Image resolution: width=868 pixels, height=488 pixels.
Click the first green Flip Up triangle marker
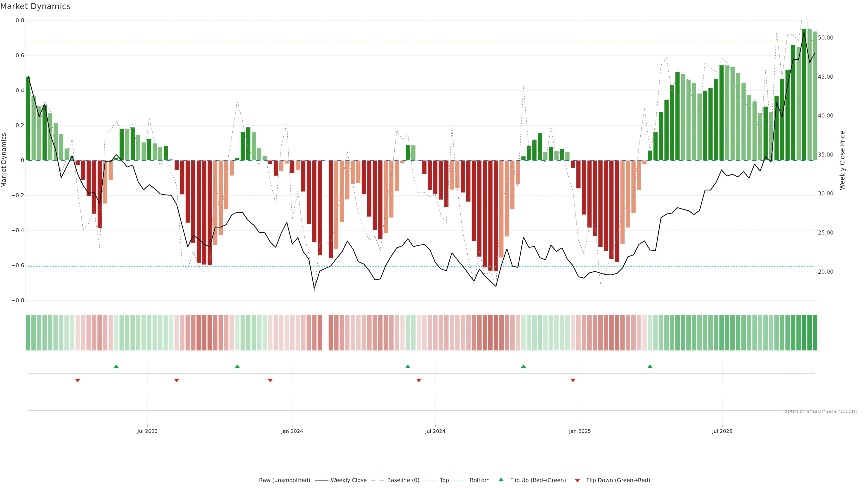point(116,366)
